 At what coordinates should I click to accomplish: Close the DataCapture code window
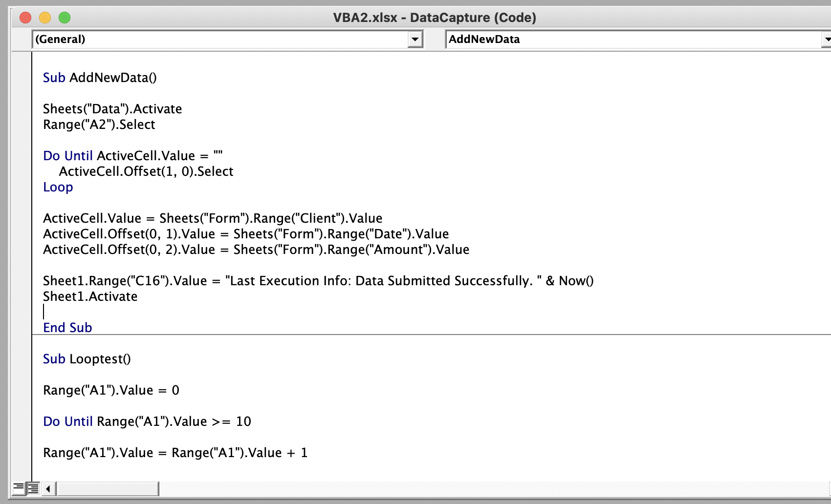pyautogui.click(x=25, y=18)
